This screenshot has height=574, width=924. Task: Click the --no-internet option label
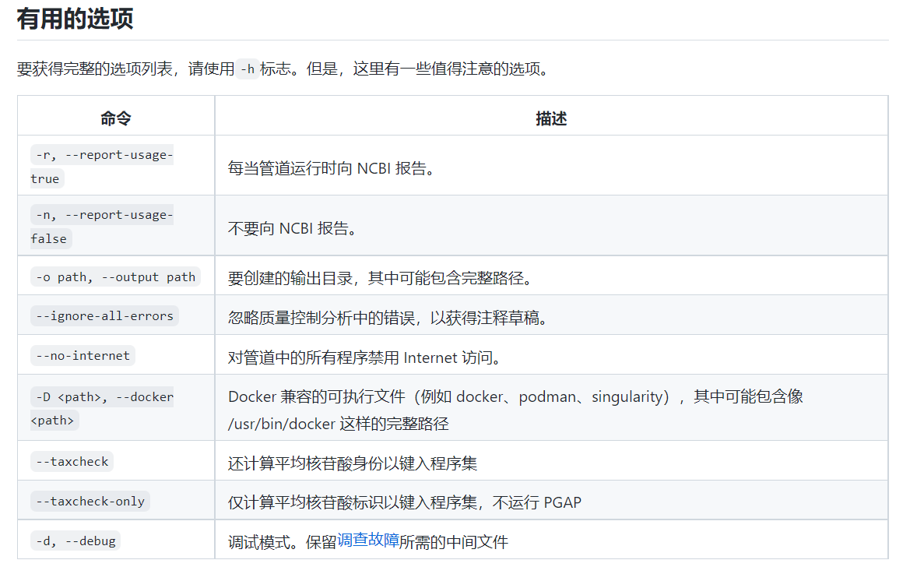coord(83,356)
